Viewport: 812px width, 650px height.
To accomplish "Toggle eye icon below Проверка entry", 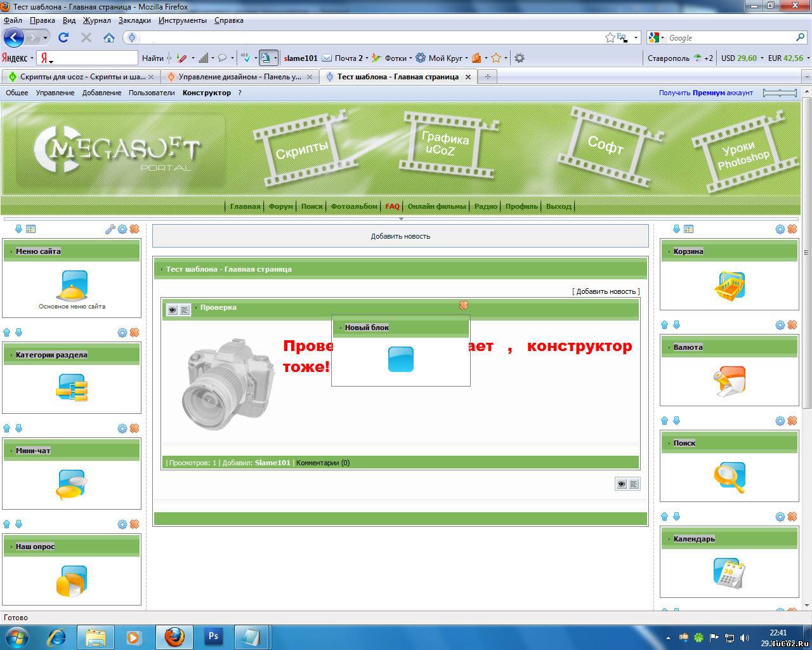I will 621,484.
